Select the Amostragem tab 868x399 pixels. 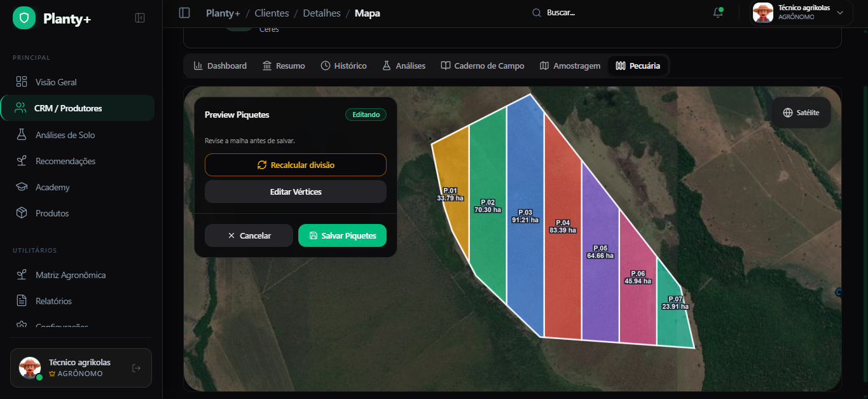click(x=570, y=66)
